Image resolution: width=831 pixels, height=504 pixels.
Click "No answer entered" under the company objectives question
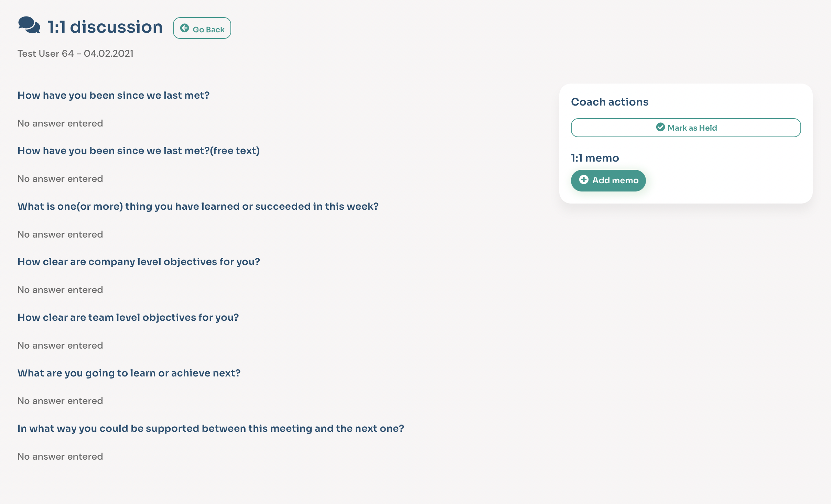click(x=60, y=290)
